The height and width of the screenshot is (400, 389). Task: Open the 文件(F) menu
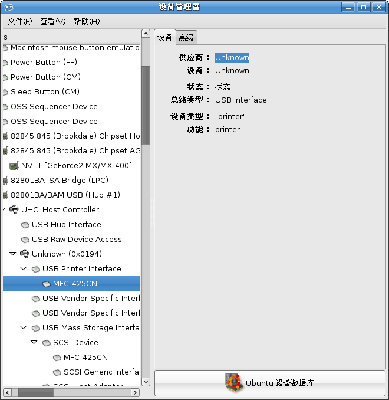point(20,22)
